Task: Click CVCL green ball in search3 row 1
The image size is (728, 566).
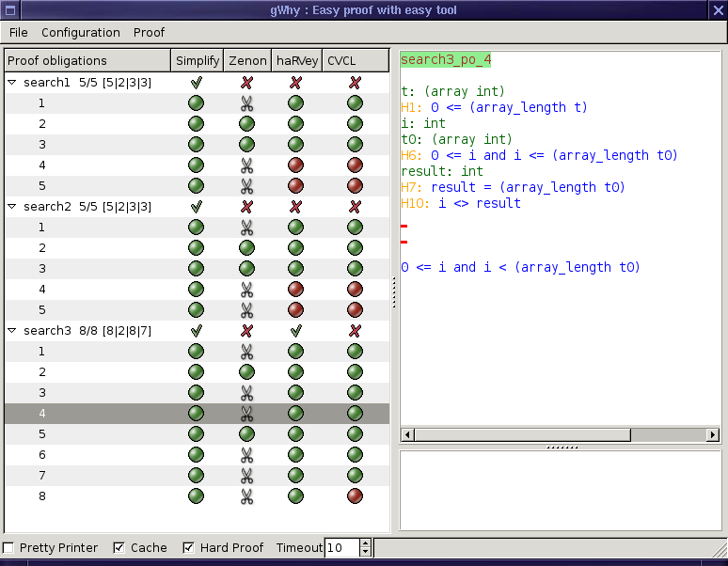Action: coord(356,352)
